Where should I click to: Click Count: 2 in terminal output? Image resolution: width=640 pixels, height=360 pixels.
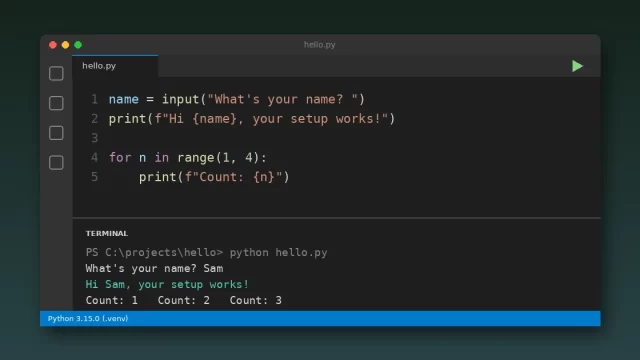point(184,300)
